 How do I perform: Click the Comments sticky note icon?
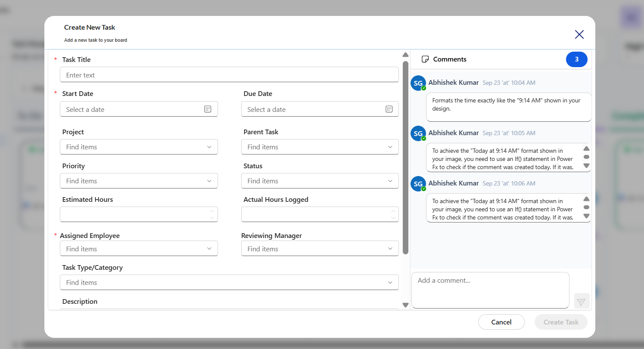click(425, 59)
